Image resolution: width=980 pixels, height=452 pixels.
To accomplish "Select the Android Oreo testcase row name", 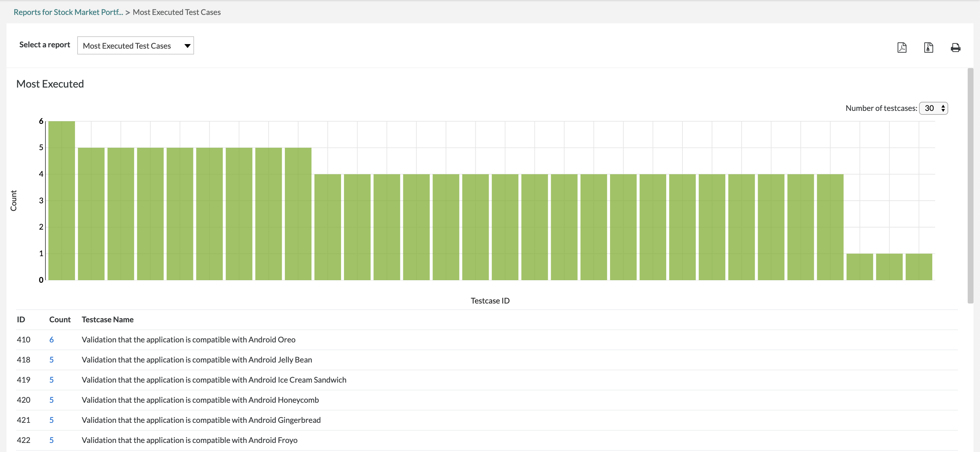I will point(188,339).
